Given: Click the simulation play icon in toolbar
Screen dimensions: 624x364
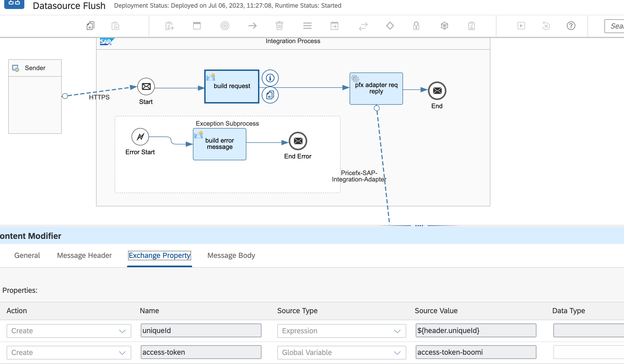Looking at the screenshot, I should [x=521, y=26].
